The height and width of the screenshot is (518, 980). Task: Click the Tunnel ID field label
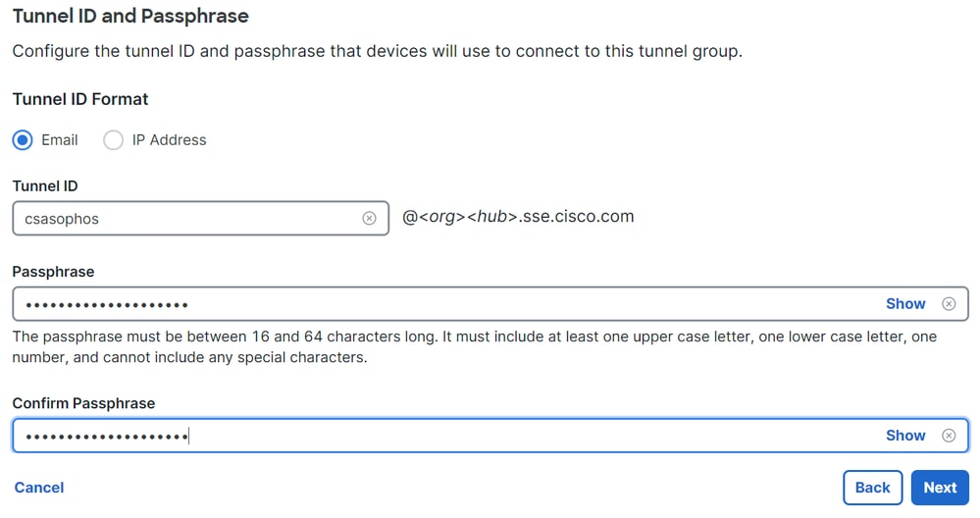tap(45, 186)
